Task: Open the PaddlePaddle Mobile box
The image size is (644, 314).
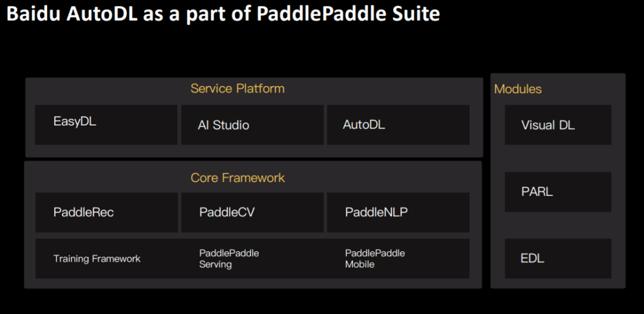Action: click(398, 258)
